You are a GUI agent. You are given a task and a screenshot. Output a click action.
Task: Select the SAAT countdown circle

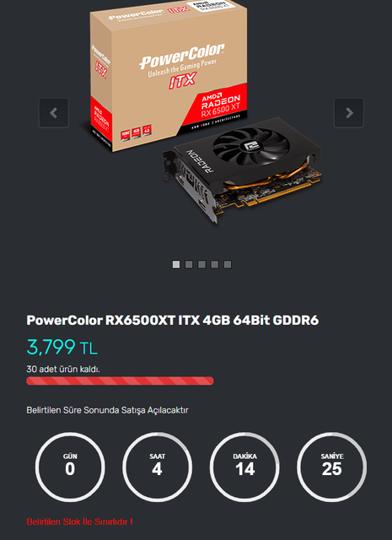click(x=157, y=467)
